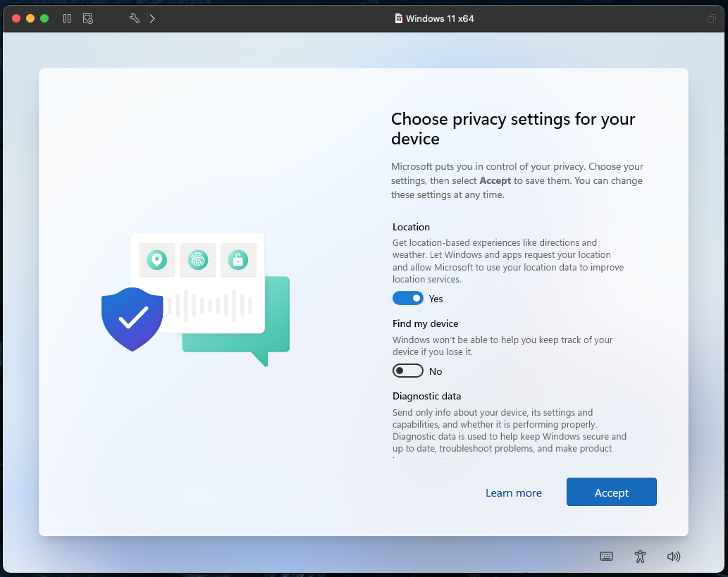This screenshot has height=577, width=728.
Task: Click the volume speaker icon
Action: [674, 556]
